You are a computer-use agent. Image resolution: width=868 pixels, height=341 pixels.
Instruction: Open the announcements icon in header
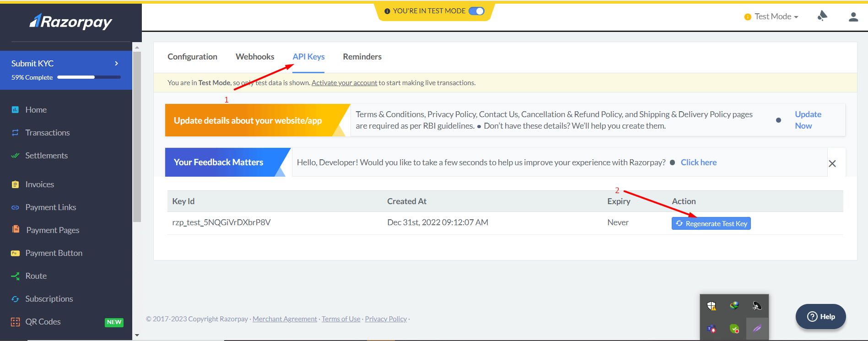(x=822, y=16)
